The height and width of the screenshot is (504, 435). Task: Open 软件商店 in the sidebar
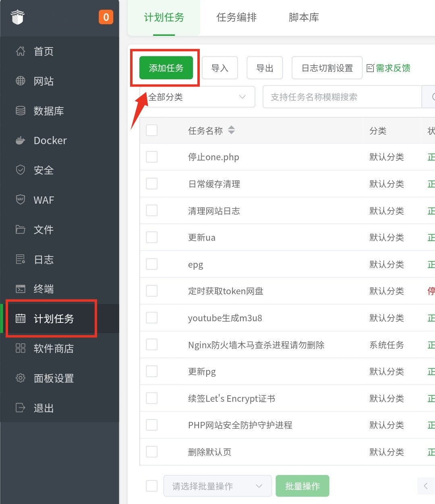point(60,348)
